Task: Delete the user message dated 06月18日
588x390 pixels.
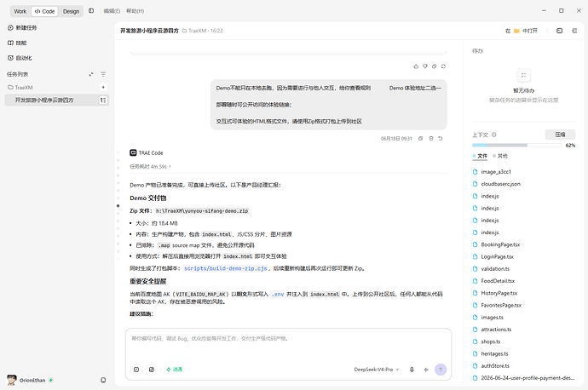Action: [x=431, y=139]
